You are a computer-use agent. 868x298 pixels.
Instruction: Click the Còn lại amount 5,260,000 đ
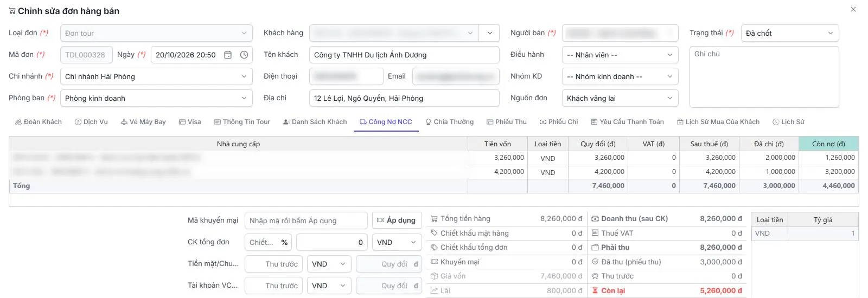(x=721, y=290)
